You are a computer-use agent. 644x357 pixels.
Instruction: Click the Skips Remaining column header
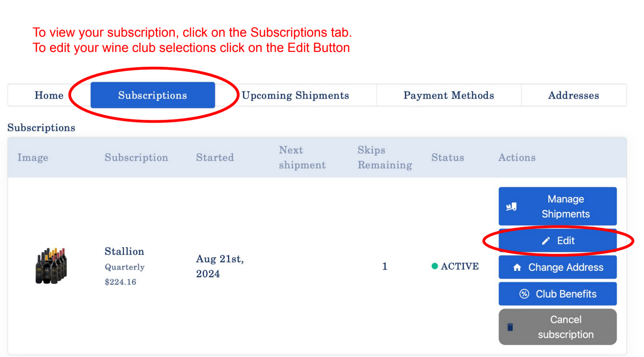(384, 157)
